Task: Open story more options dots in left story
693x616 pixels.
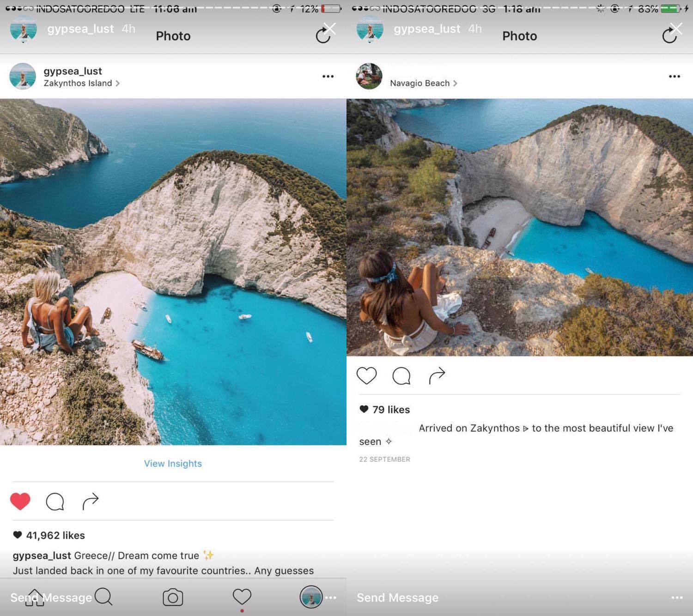Action: pyautogui.click(x=331, y=598)
